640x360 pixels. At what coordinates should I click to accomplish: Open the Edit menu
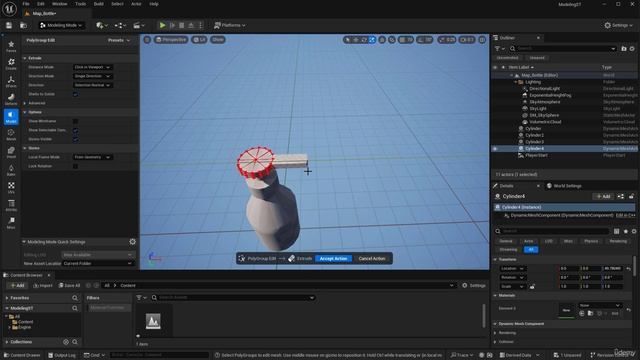pos(41,4)
